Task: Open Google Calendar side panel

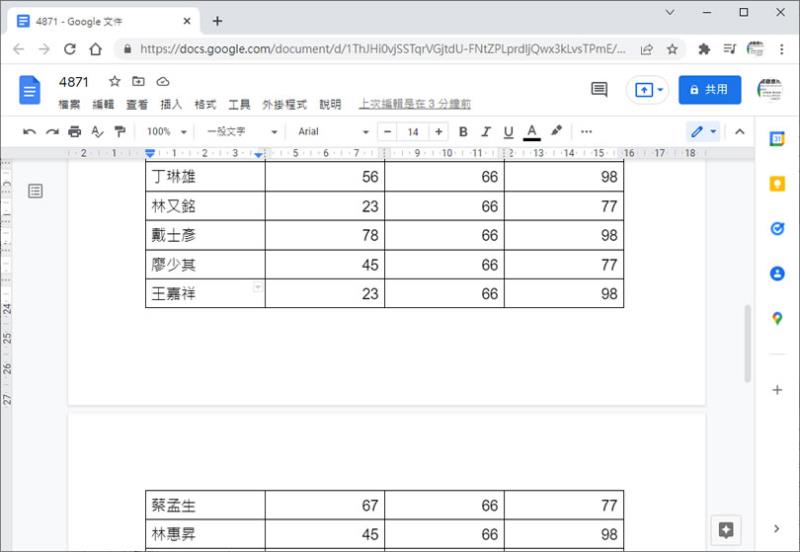Action: 777,138
